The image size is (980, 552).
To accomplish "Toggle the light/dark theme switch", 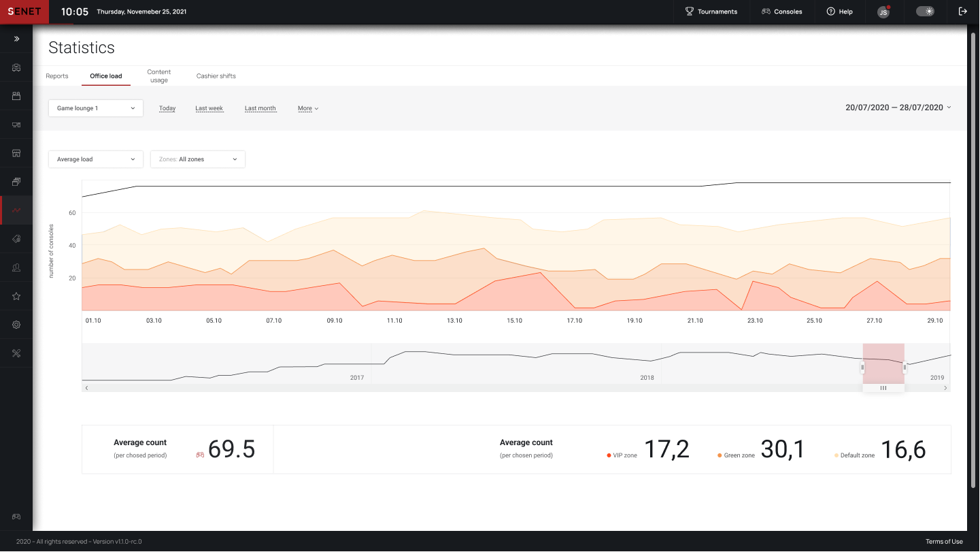I will click(925, 12).
